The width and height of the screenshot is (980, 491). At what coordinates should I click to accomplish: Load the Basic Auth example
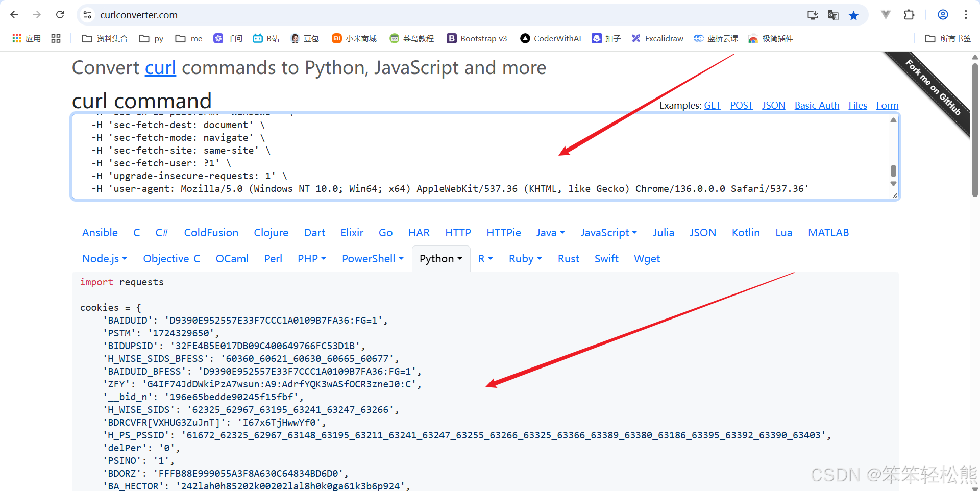pos(817,105)
